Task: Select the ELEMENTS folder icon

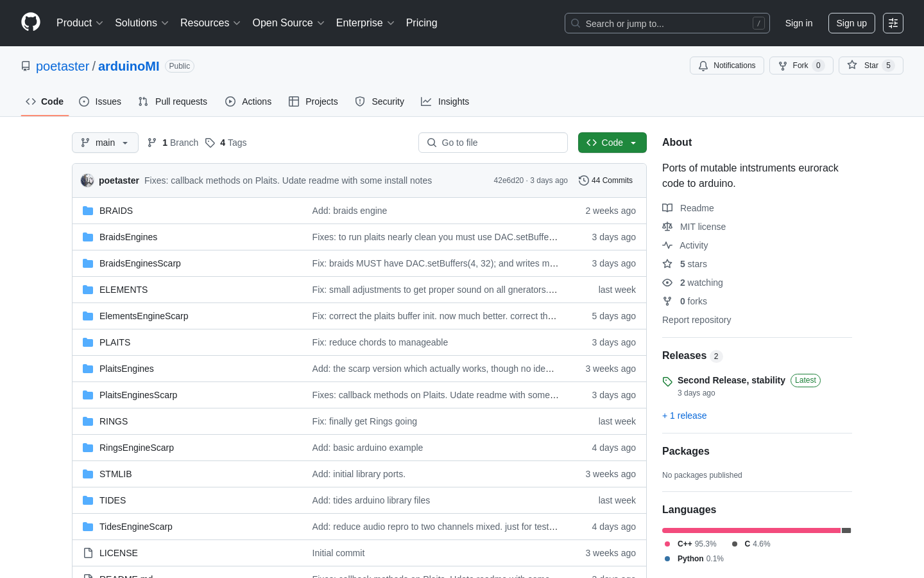Action: [x=88, y=290]
